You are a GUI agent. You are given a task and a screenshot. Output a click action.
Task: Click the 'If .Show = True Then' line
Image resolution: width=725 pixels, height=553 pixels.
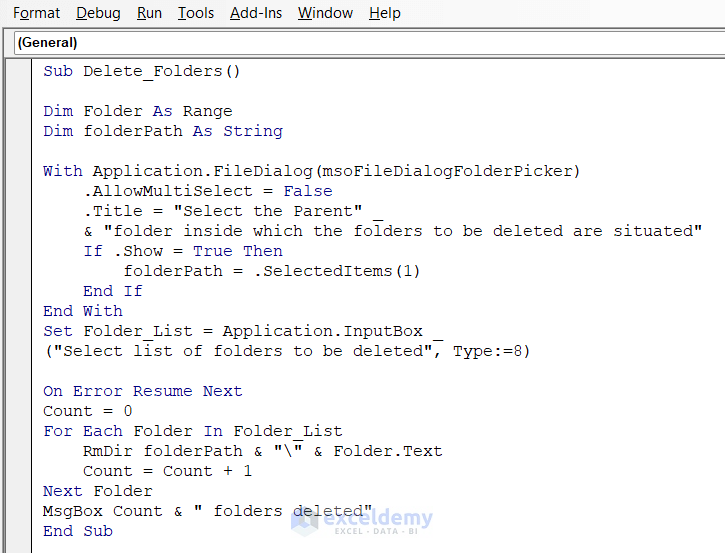pyautogui.click(x=182, y=251)
